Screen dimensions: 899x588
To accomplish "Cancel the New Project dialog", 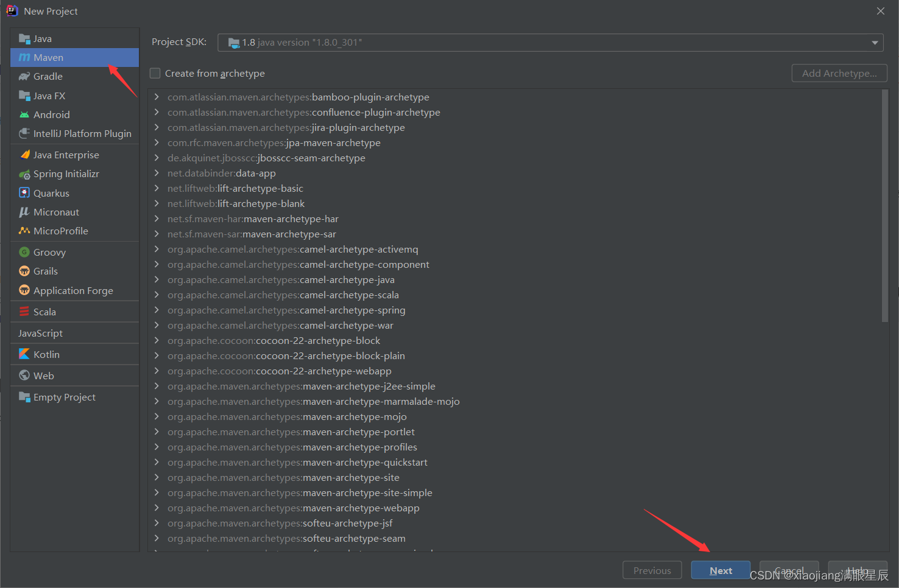I will 789,570.
